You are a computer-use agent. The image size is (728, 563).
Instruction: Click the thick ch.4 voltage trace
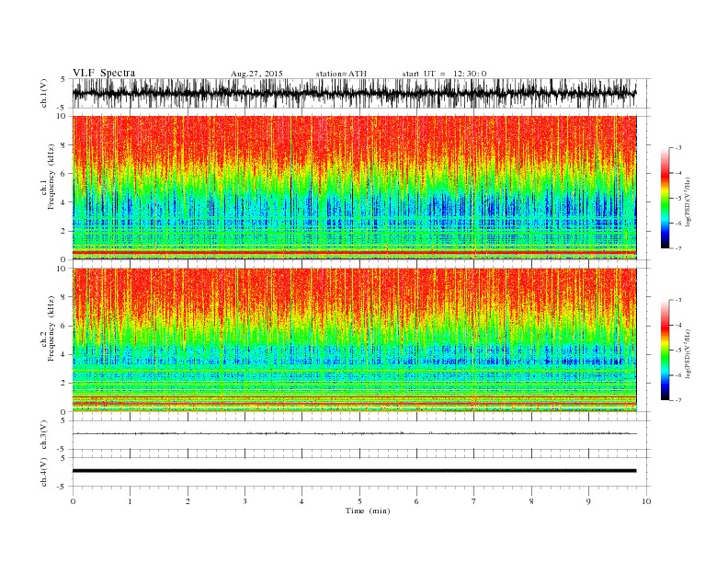point(354,471)
